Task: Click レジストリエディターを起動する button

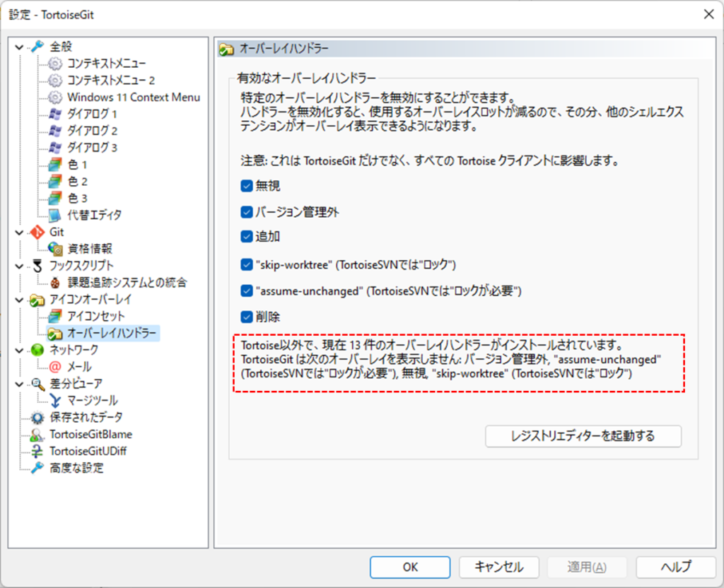Action: coord(583,436)
